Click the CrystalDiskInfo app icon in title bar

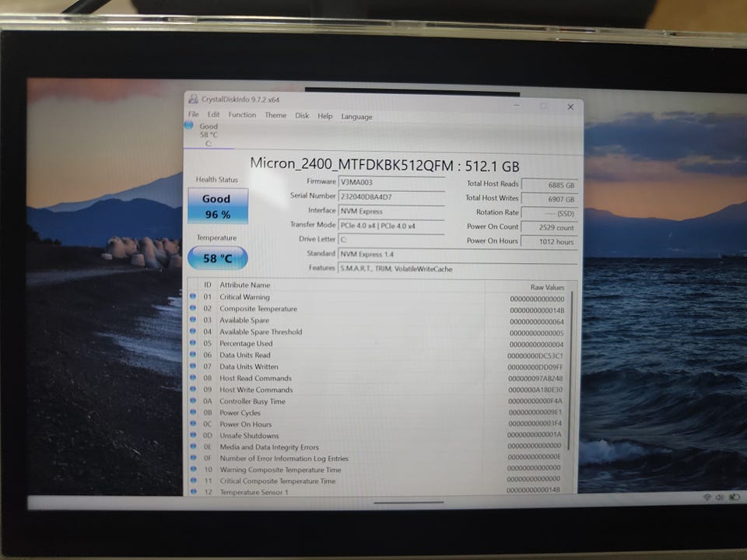pos(194,99)
